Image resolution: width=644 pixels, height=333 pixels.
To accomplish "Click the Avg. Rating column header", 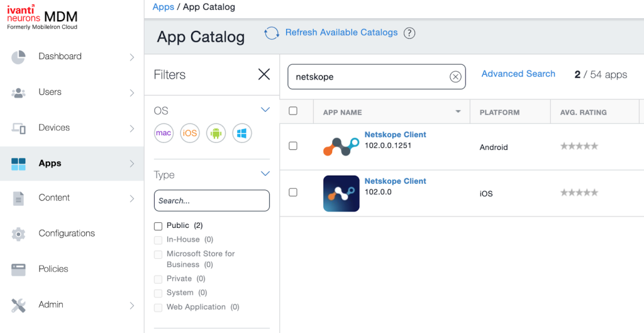I will [583, 112].
